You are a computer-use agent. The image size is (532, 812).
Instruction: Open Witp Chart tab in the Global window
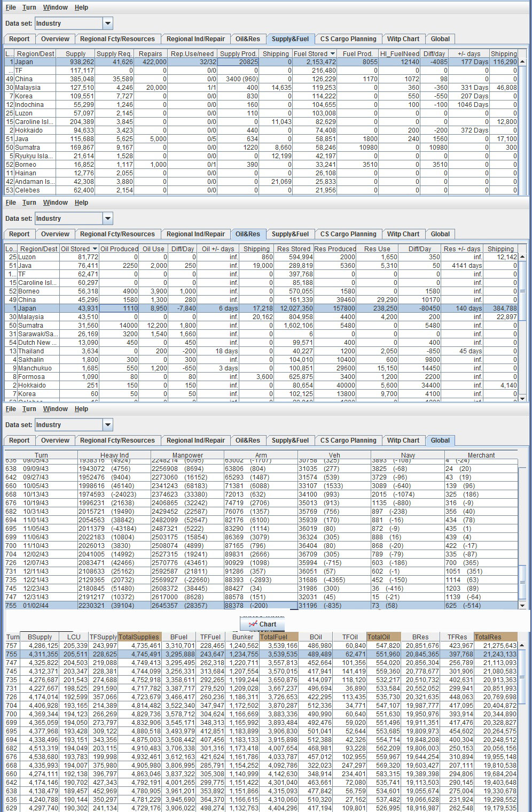click(x=403, y=440)
